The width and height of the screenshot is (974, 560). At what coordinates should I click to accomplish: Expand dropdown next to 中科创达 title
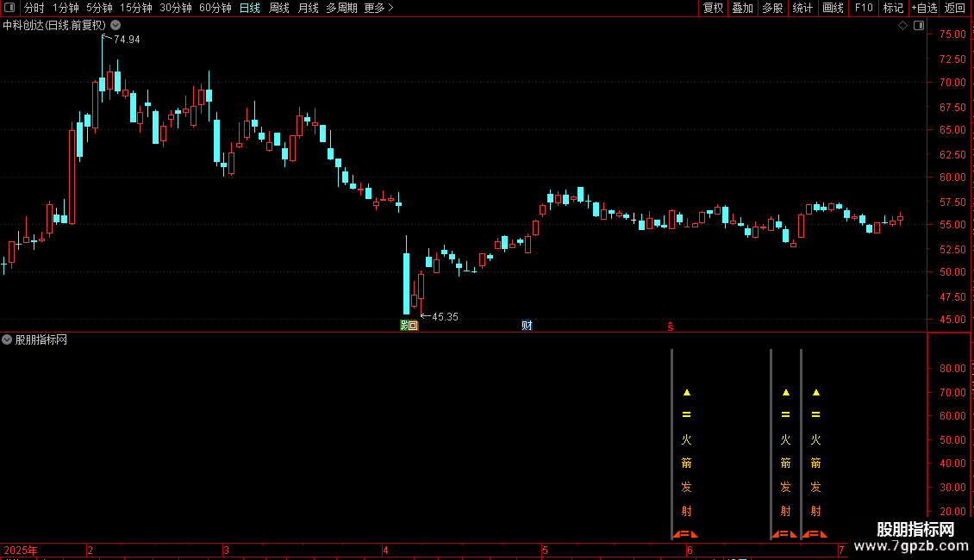click(x=116, y=26)
